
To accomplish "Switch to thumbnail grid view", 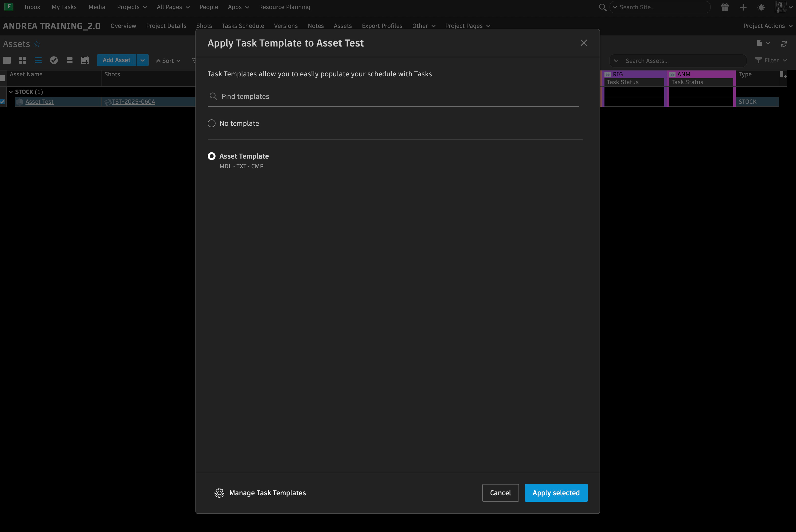I will tap(23, 60).
